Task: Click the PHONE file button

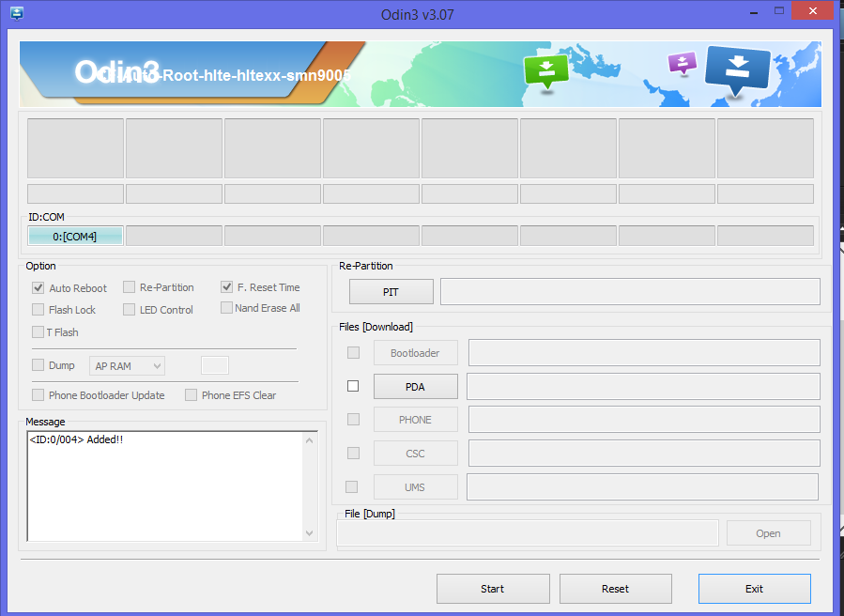Action: coord(416,420)
